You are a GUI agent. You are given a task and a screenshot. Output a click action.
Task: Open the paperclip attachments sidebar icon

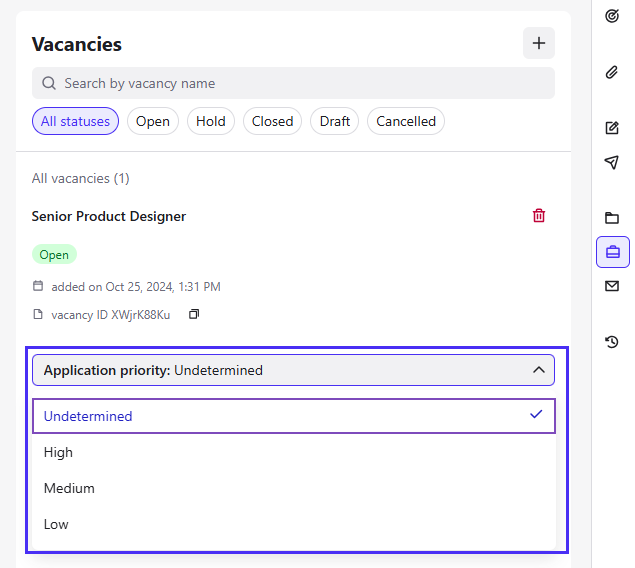[612, 72]
